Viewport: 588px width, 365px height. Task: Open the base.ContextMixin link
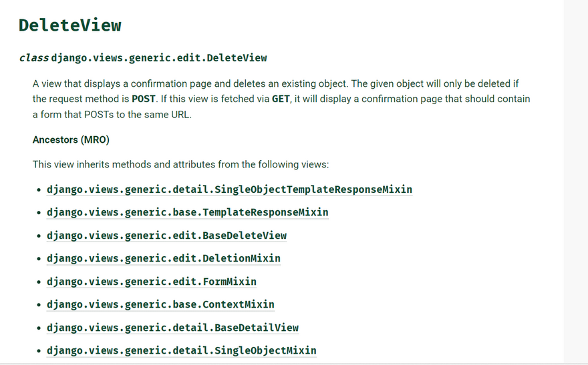coord(160,304)
